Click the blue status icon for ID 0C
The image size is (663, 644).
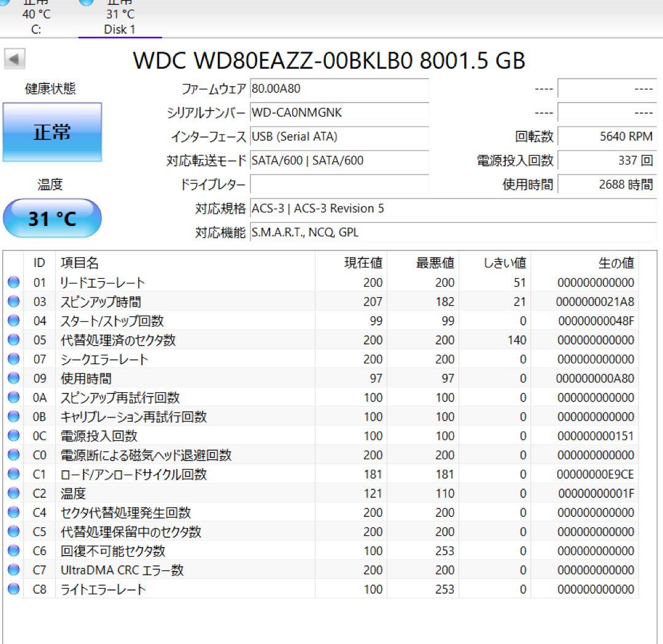click(14, 435)
